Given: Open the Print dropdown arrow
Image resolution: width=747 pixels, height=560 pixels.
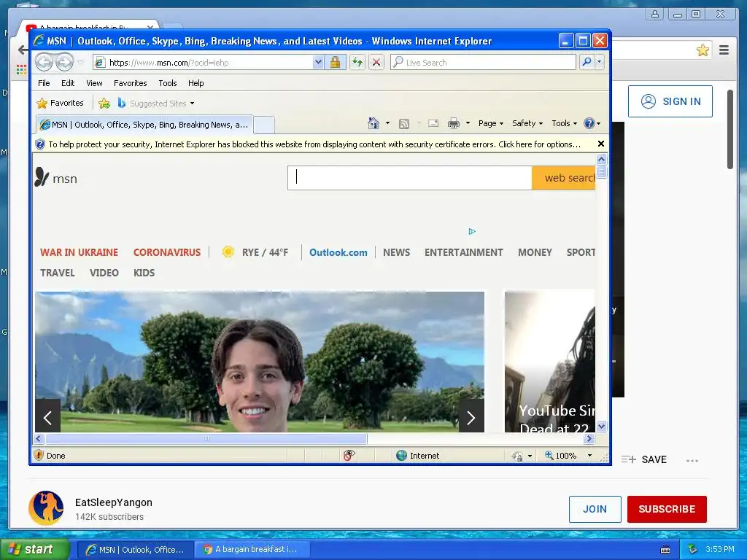Looking at the screenshot, I should 468,123.
